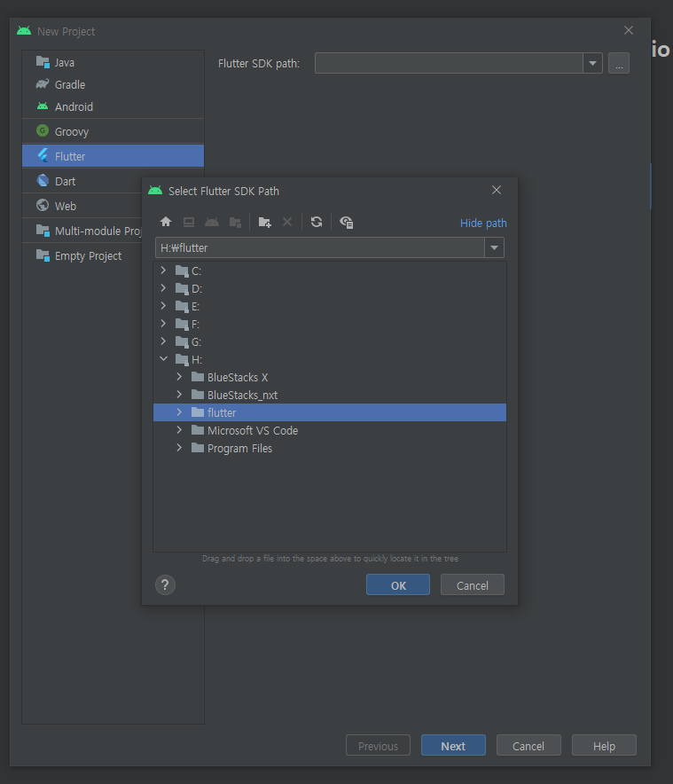Choose Android in project type list
Screen dimensions: 673x784
coord(113,106)
